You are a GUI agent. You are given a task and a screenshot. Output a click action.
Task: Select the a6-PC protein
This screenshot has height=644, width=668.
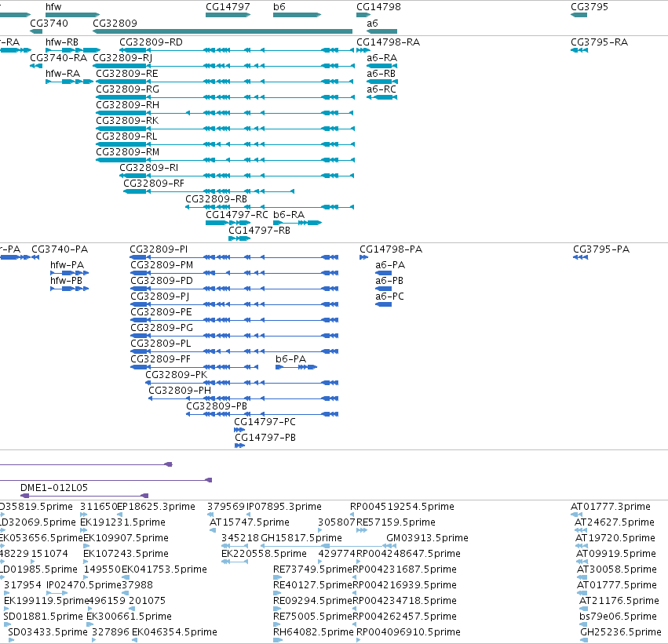coord(389,297)
